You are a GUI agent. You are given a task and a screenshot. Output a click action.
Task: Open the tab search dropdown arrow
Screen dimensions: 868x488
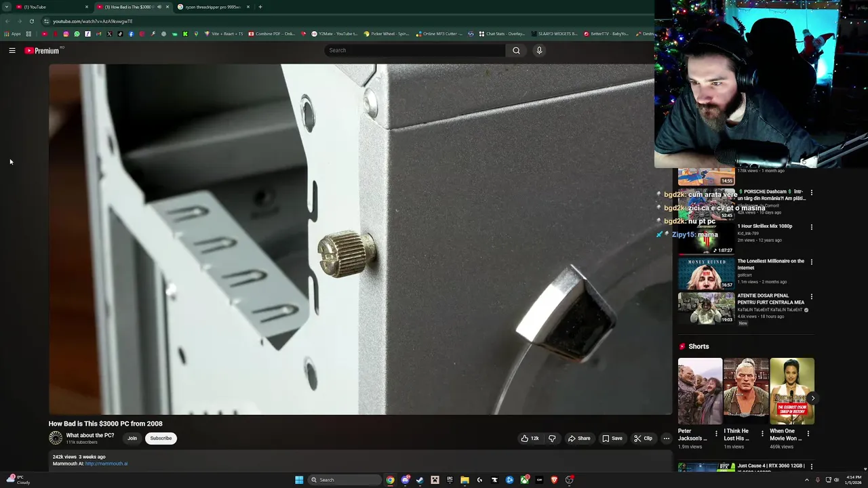[6, 7]
